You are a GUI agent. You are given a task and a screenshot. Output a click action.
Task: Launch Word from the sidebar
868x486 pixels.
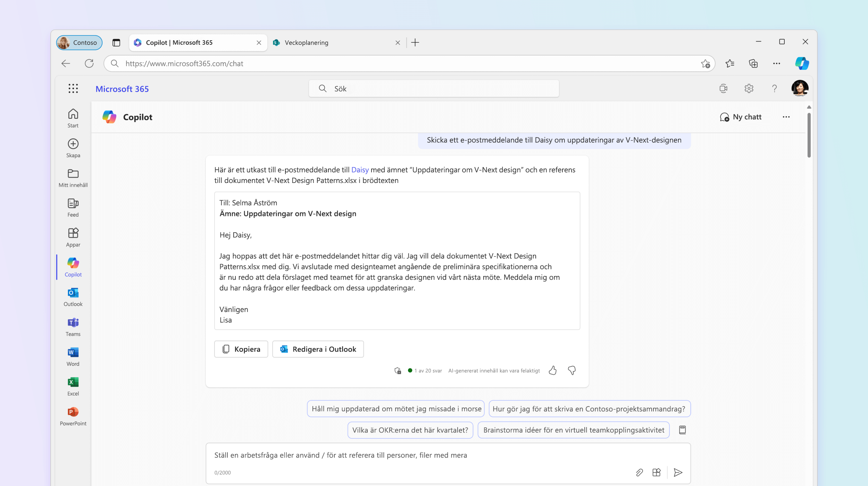[73, 357]
